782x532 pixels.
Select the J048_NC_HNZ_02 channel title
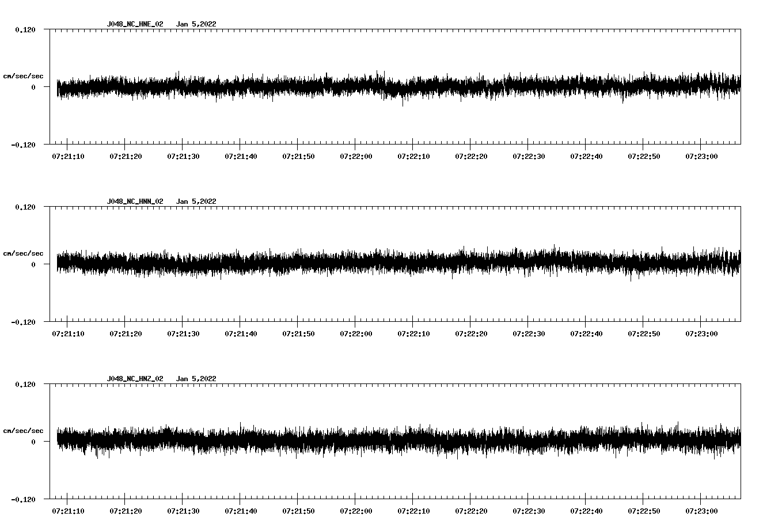(135, 379)
